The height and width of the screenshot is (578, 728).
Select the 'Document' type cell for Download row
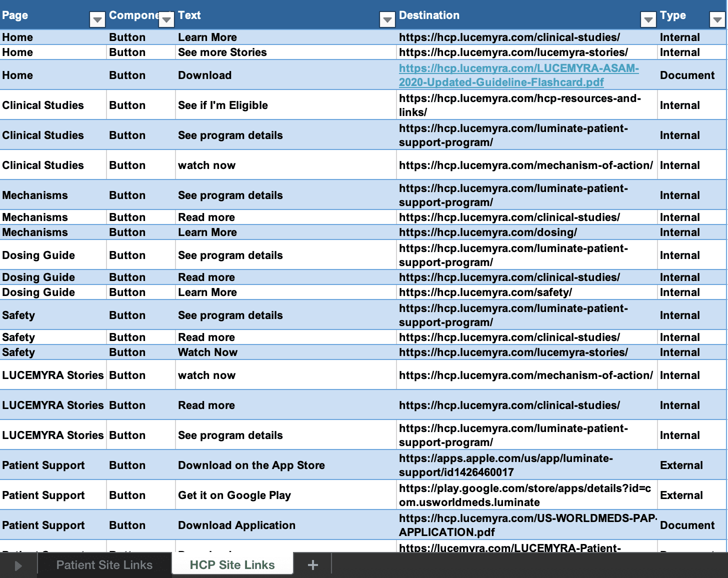[x=692, y=75]
